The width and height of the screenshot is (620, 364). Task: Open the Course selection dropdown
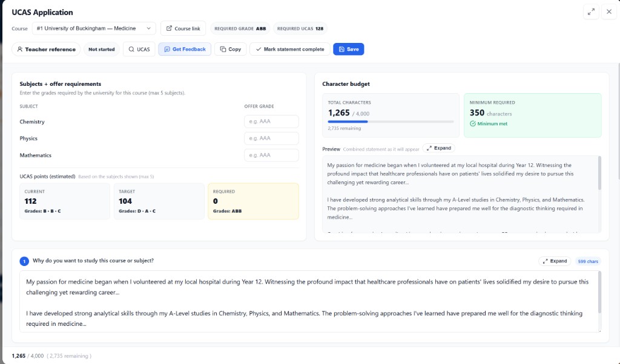pos(94,28)
